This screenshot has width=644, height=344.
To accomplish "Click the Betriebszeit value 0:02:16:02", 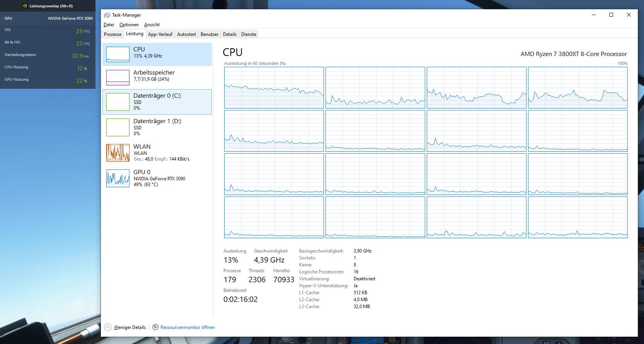I will [x=240, y=299].
